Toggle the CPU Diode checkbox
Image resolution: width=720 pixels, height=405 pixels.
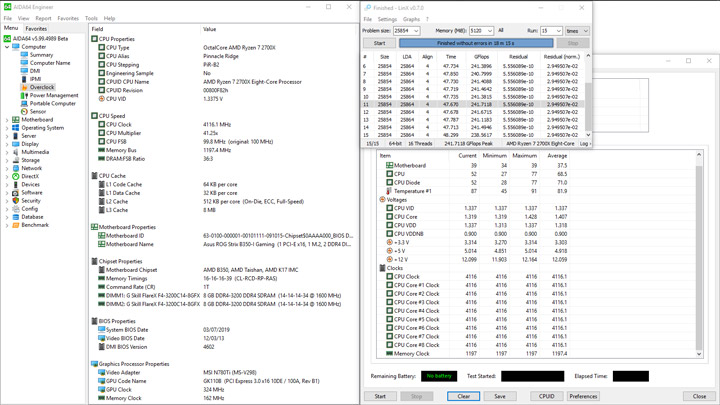pyautogui.click(x=389, y=183)
